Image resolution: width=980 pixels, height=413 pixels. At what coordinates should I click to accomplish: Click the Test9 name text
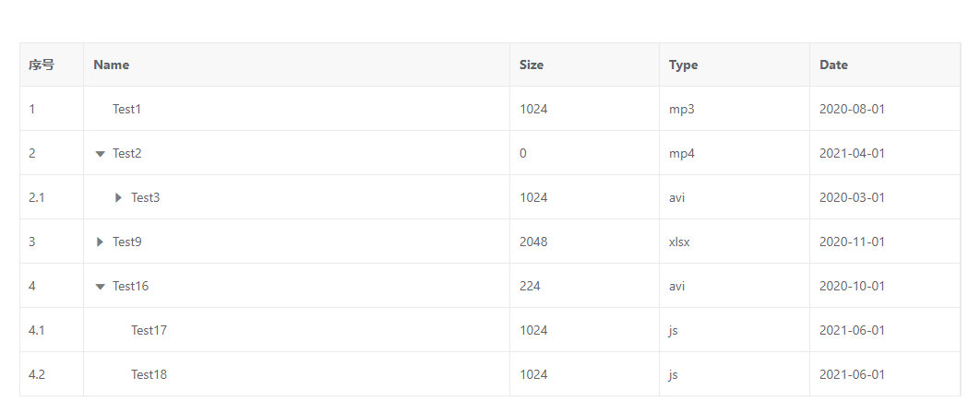127,242
